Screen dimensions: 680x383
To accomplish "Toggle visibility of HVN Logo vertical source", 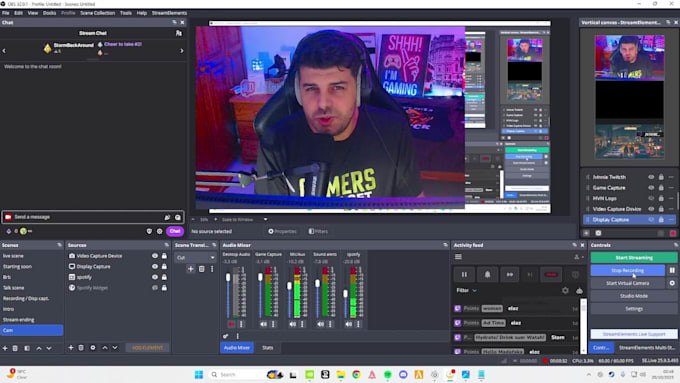I will 651,198.
